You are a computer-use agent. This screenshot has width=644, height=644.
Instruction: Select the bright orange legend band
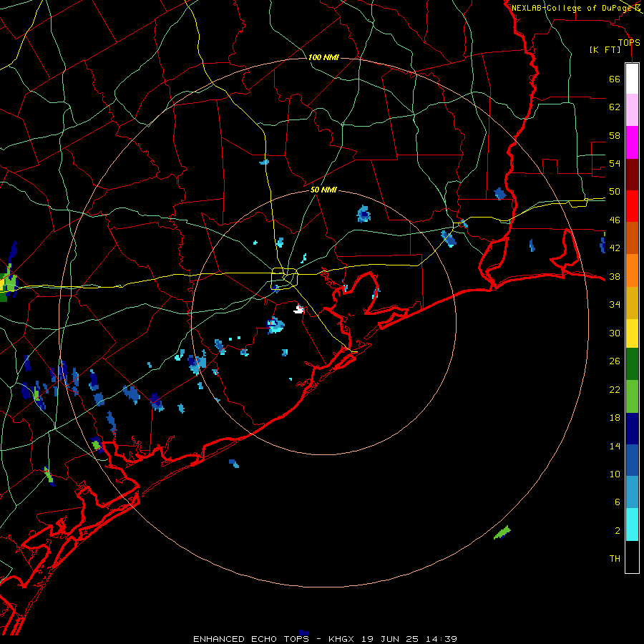[632, 270]
